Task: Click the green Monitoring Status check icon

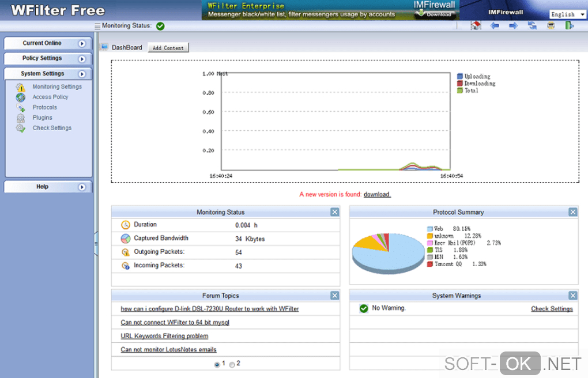Action: [x=160, y=26]
